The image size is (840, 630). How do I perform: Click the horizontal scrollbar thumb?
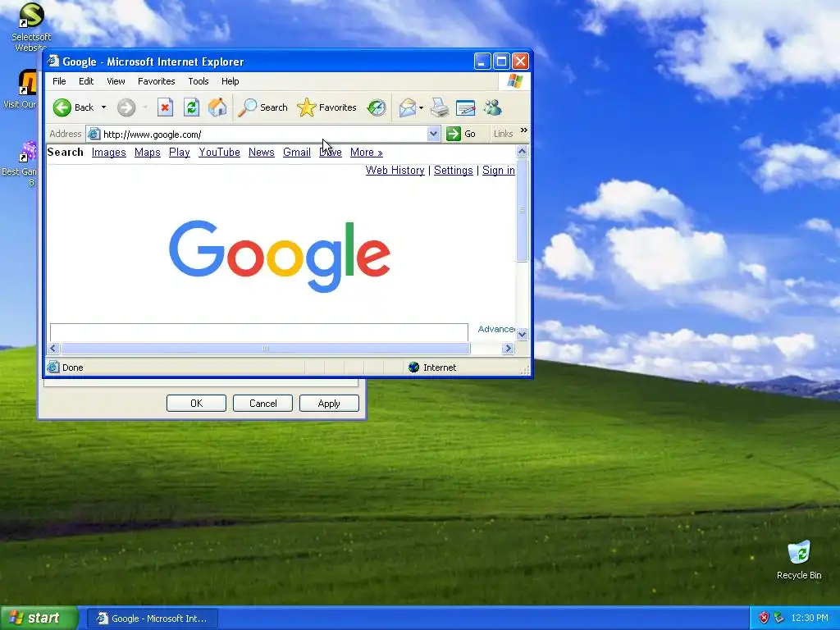coord(266,348)
